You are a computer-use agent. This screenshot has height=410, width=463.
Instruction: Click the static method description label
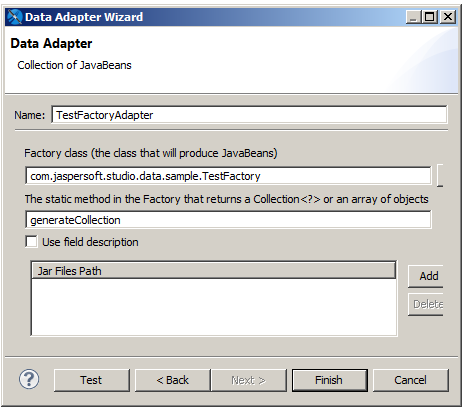pyautogui.click(x=226, y=199)
